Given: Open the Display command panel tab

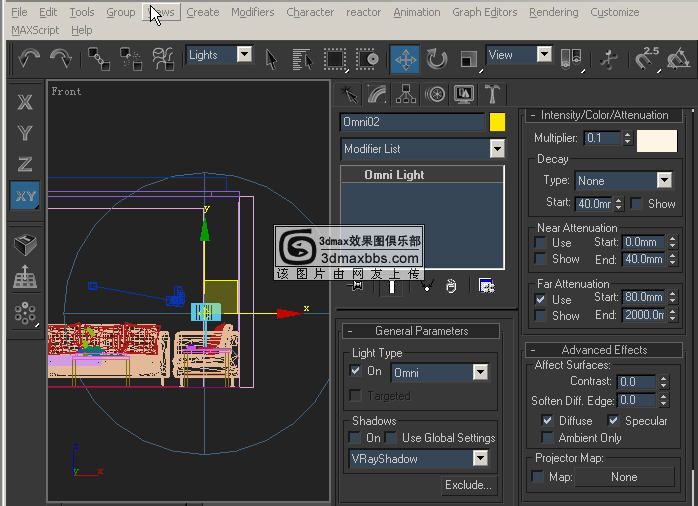Looking at the screenshot, I should (x=464, y=94).
